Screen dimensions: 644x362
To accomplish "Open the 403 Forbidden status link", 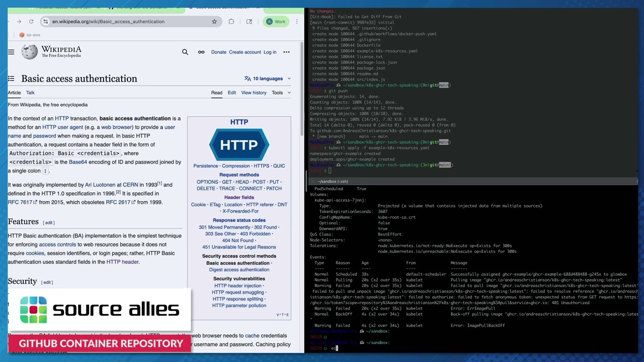I will click(255, 234).
